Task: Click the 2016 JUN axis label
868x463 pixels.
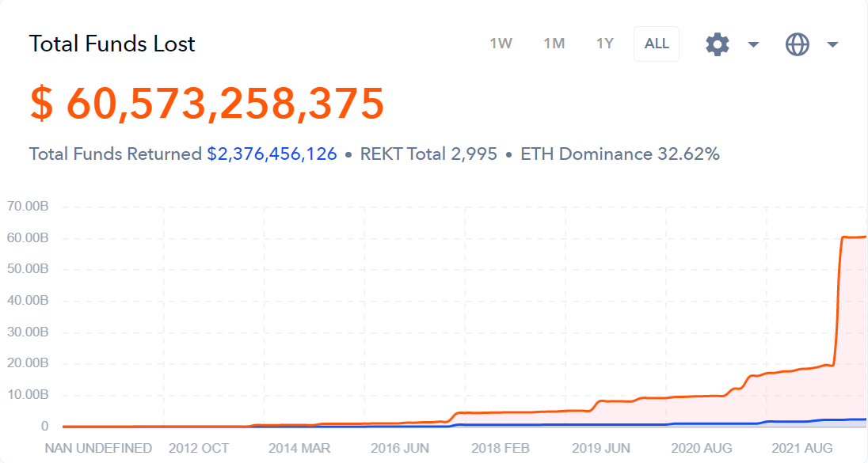Action: [x=400, y=448]
